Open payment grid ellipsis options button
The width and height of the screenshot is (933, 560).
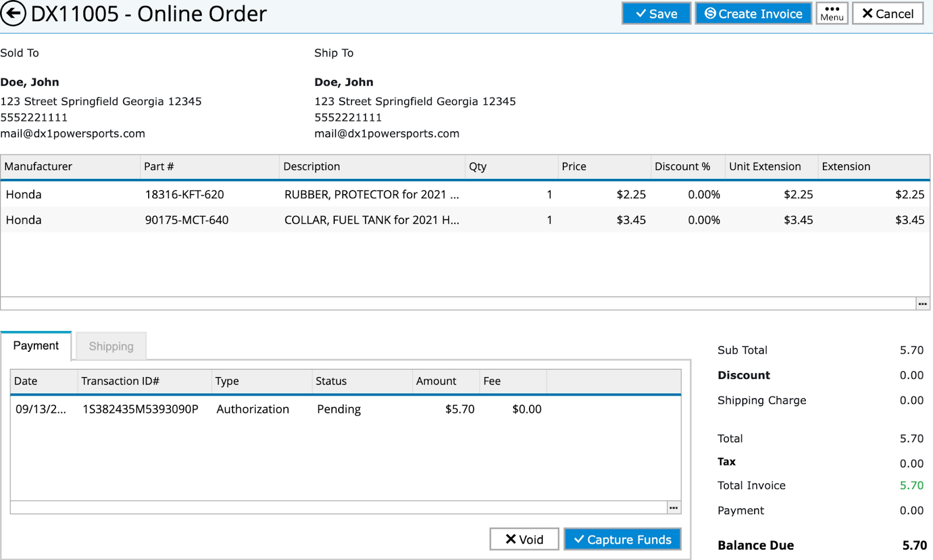tap(674, 508)
